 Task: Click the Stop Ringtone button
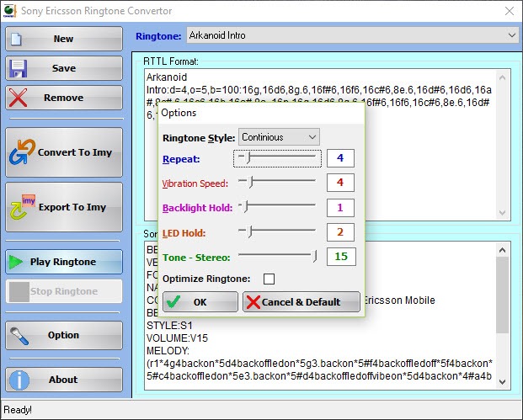(64, 291)
